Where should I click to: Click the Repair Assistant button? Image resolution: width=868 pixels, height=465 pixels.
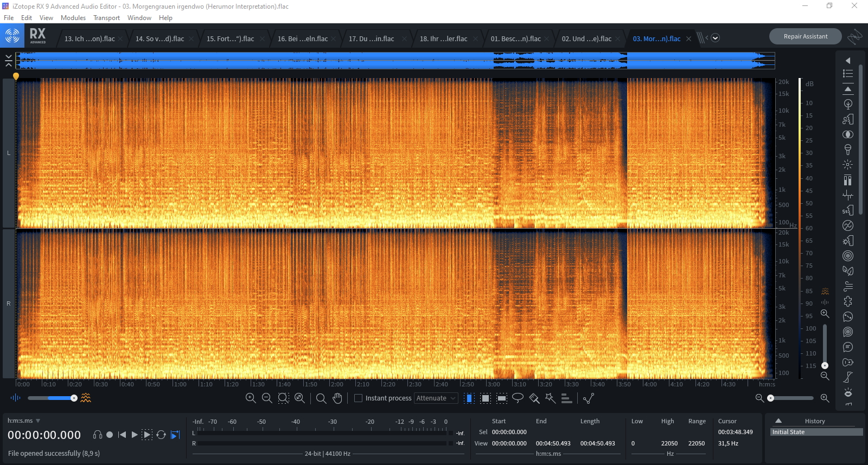pyautogui.click(x=805, y=36)
